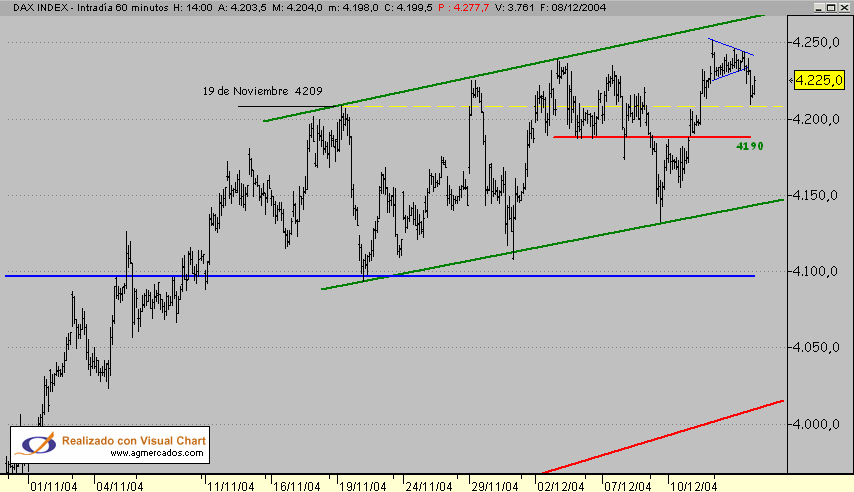Click the 19/11/04 date on time axis
The image size is (854, 492).
[363, 486]
